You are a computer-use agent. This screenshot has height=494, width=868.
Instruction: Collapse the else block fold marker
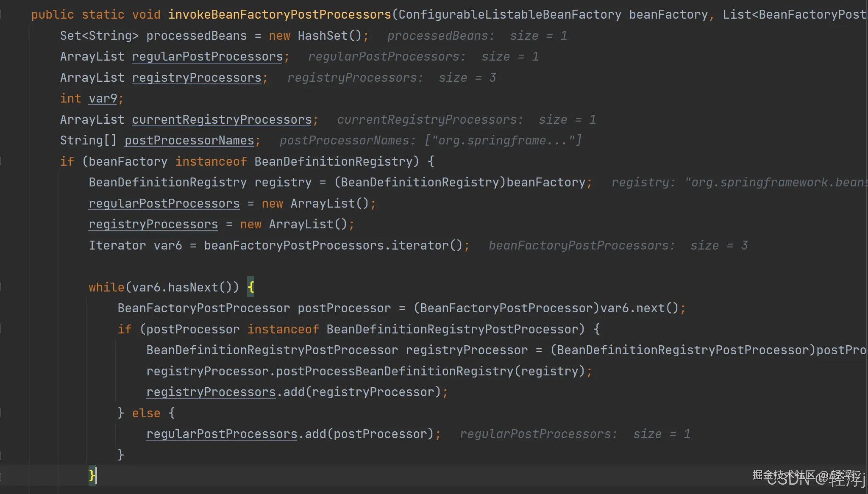click(1, 413)
